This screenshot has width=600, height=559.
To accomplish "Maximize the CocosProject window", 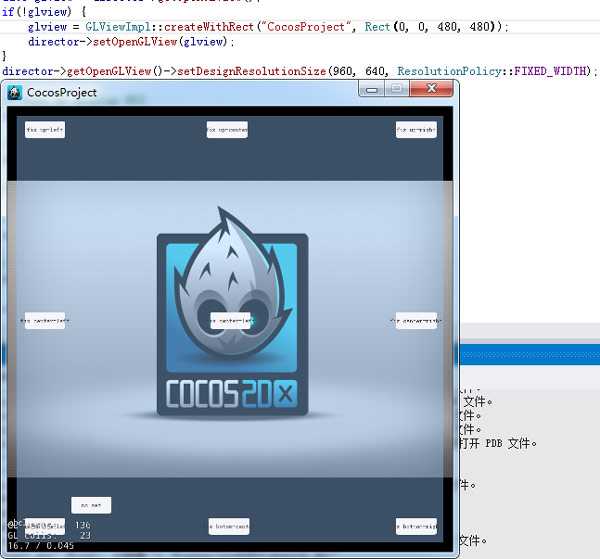I will click(x=396, y=89).
